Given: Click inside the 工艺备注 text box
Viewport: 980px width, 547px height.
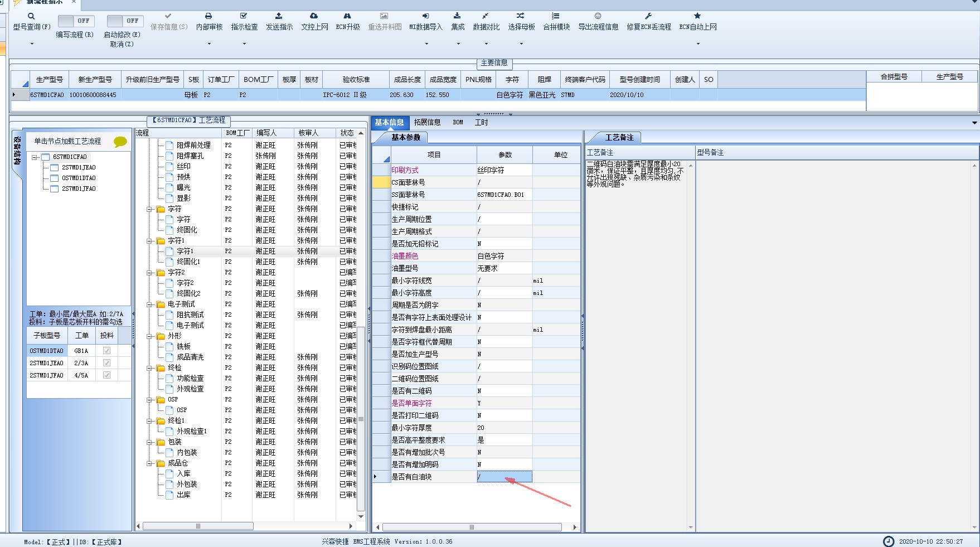Looking at the screenshot, I should [x=635, y=346].
